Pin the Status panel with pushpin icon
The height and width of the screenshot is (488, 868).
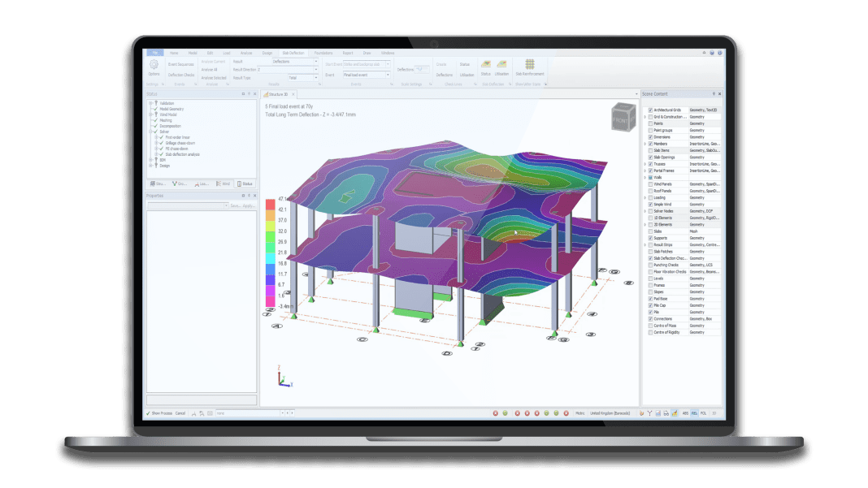pyautogui.click(x=250, y=94)
